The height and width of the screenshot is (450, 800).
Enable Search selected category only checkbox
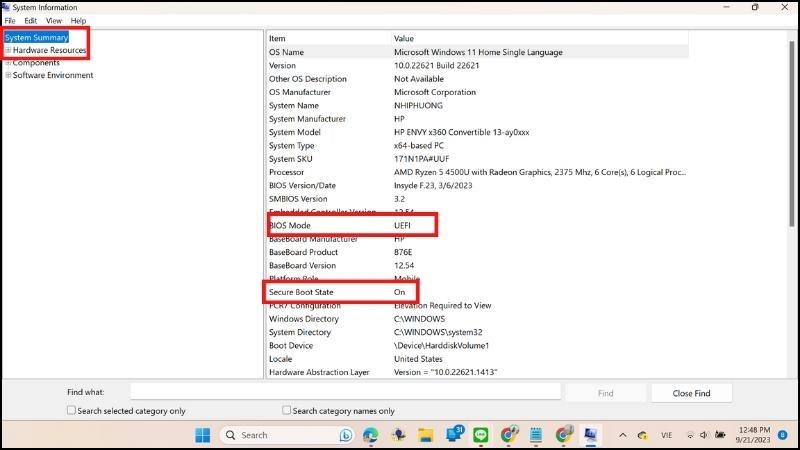(71, 410)
